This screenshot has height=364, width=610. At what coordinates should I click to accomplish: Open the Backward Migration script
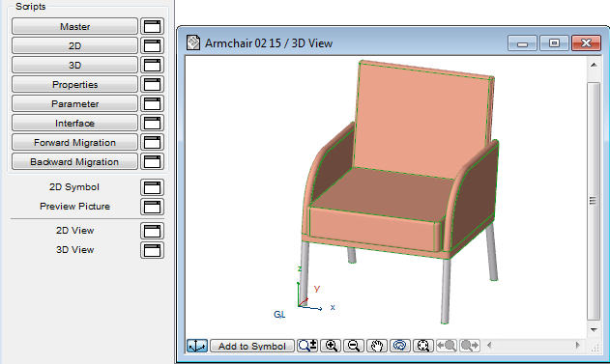point(74,161)
